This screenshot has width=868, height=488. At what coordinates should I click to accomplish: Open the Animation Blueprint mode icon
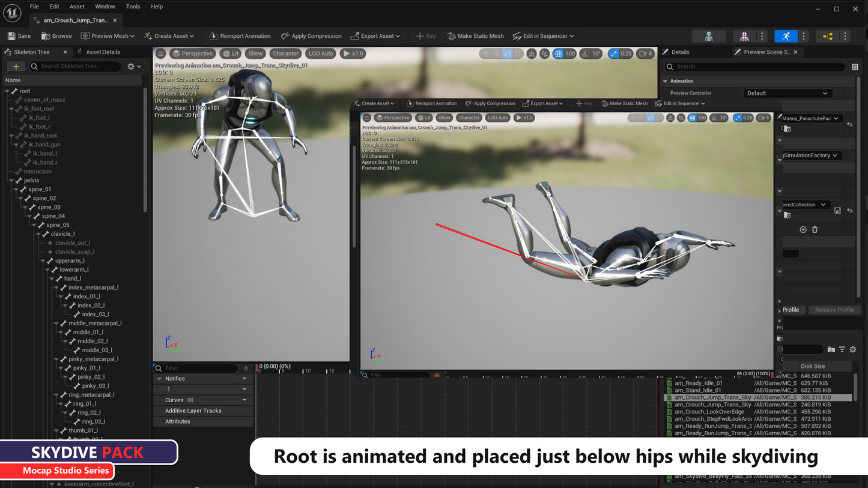point(828,37)
